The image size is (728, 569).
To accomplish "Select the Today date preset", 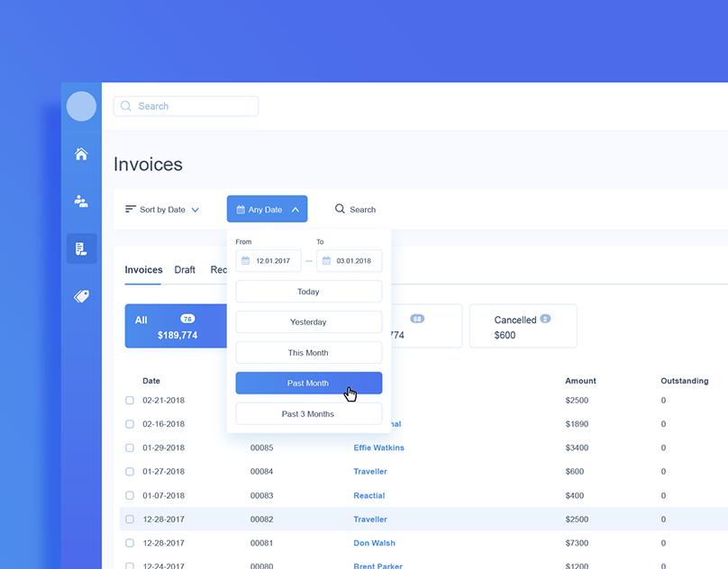I will (x=309, y=292).
